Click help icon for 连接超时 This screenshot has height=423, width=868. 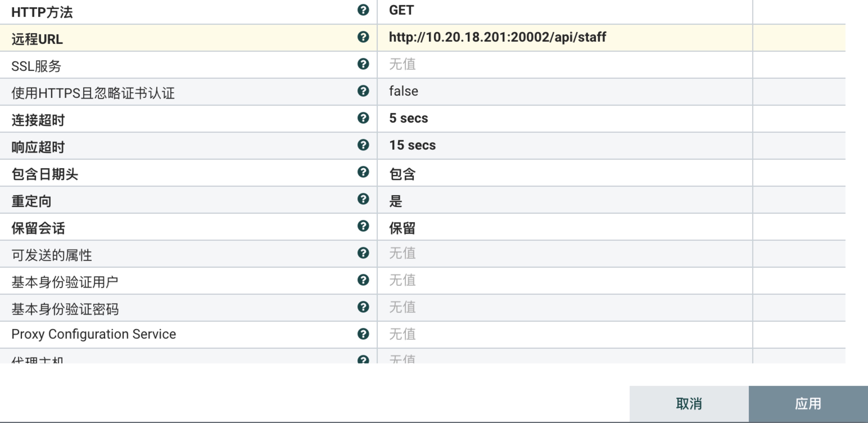pyautogui.click(x=363, y=118)
